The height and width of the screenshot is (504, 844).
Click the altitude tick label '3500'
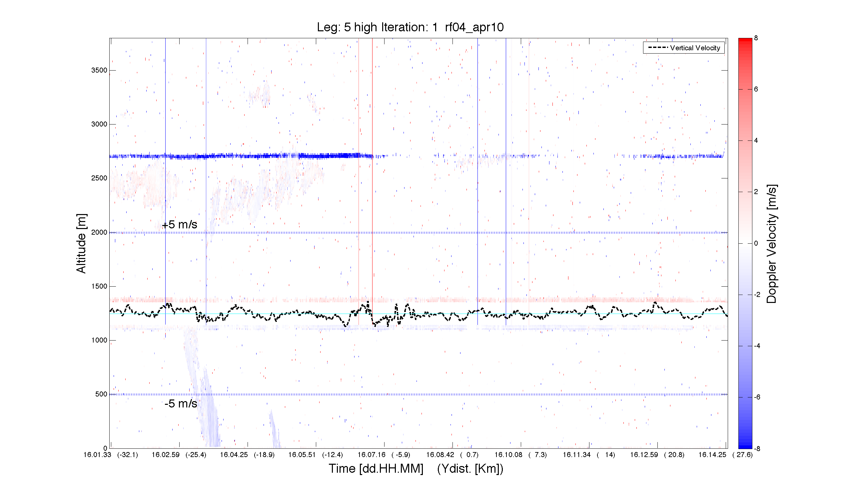tap(99, 70)
